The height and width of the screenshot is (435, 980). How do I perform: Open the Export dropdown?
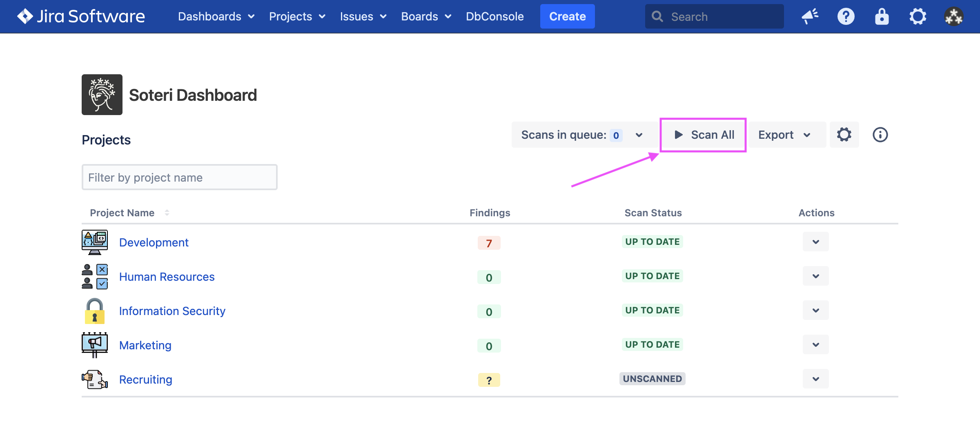pos(784,135)
